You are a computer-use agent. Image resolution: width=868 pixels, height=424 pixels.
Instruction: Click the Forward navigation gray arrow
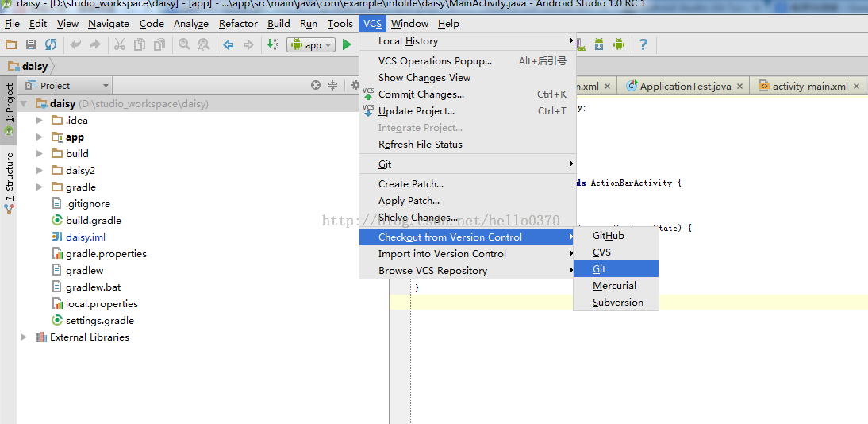[x=248, y=45]
